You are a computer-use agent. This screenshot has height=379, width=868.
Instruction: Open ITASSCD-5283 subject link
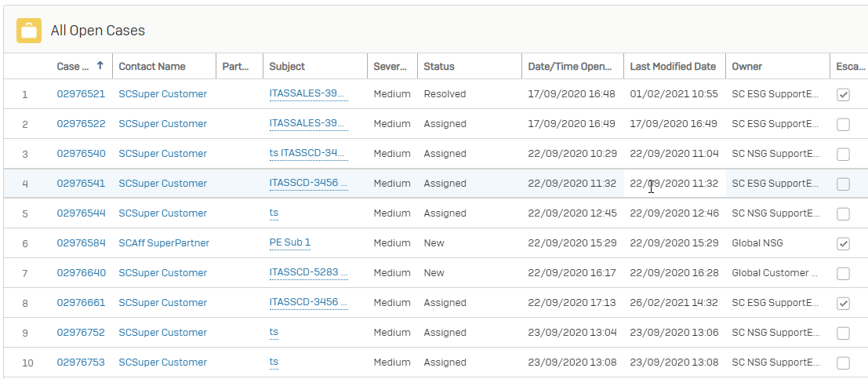pos(307,272)
